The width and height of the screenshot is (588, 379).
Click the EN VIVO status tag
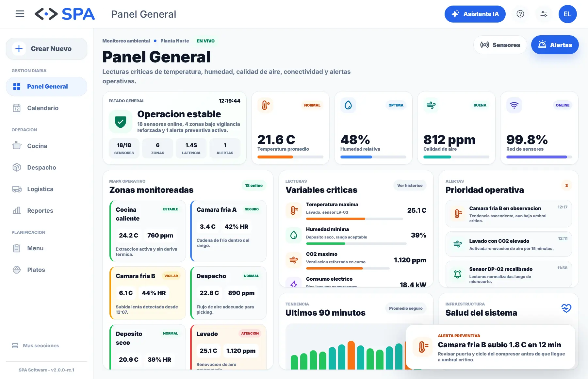click(206, 41)
